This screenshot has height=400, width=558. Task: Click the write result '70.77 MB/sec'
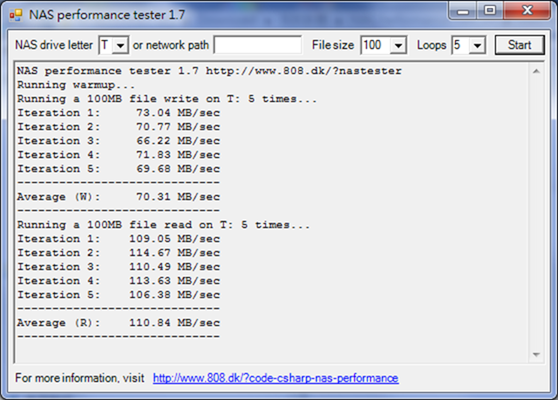[x=178, y=127]
